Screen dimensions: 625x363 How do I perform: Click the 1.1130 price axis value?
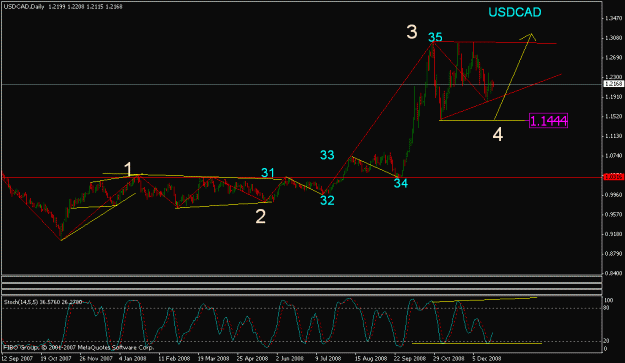[613, 136]
